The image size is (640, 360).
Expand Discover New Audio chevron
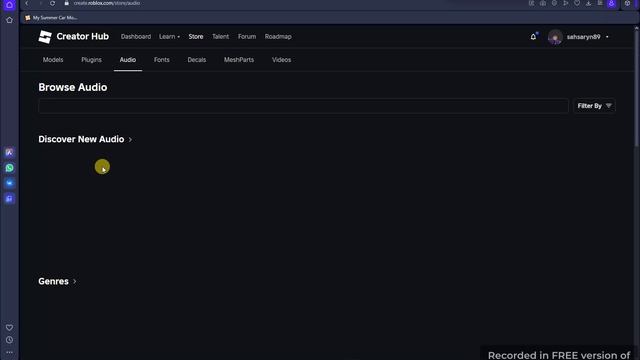[130, 140]
